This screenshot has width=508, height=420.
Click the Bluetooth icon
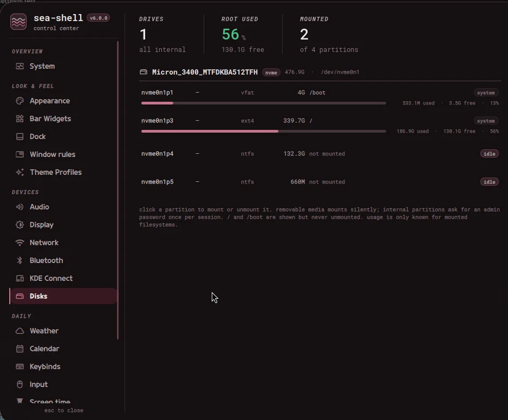tap(19, 260)
